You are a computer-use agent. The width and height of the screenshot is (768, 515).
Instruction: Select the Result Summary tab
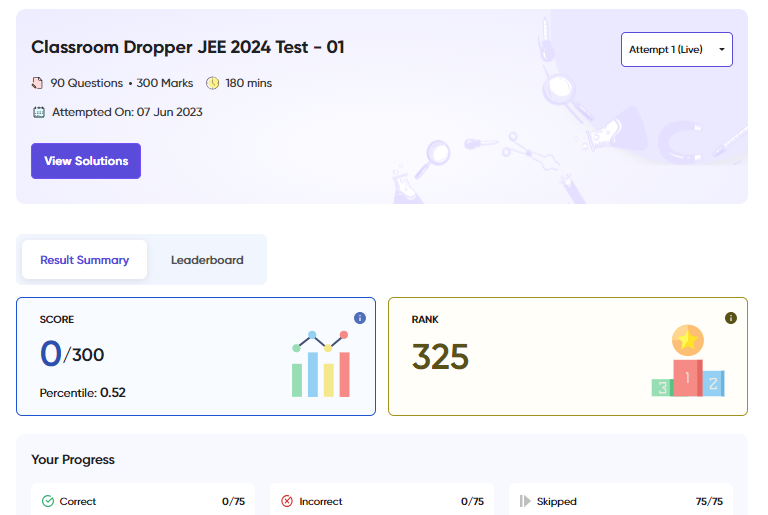point(85,260)
